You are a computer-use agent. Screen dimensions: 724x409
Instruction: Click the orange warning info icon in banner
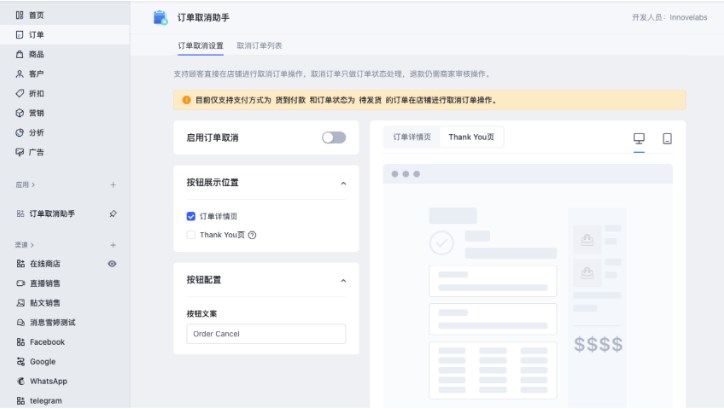(x=187, y=100)
